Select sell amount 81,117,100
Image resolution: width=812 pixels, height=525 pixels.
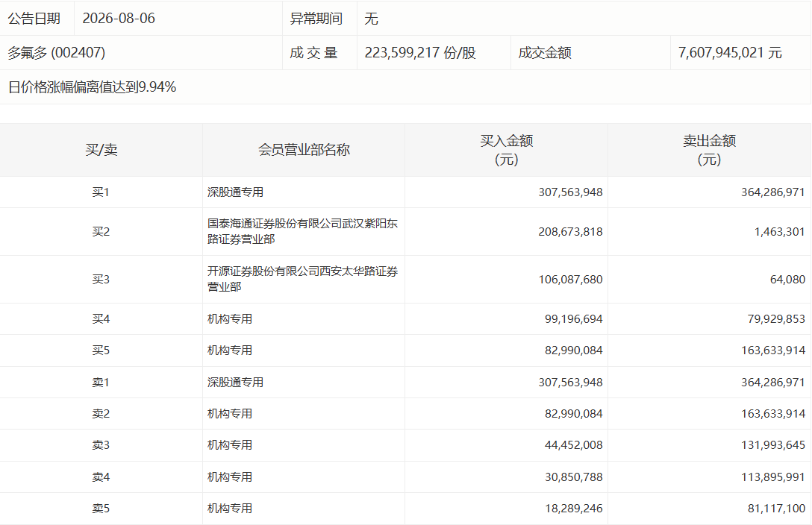point(776,509)
